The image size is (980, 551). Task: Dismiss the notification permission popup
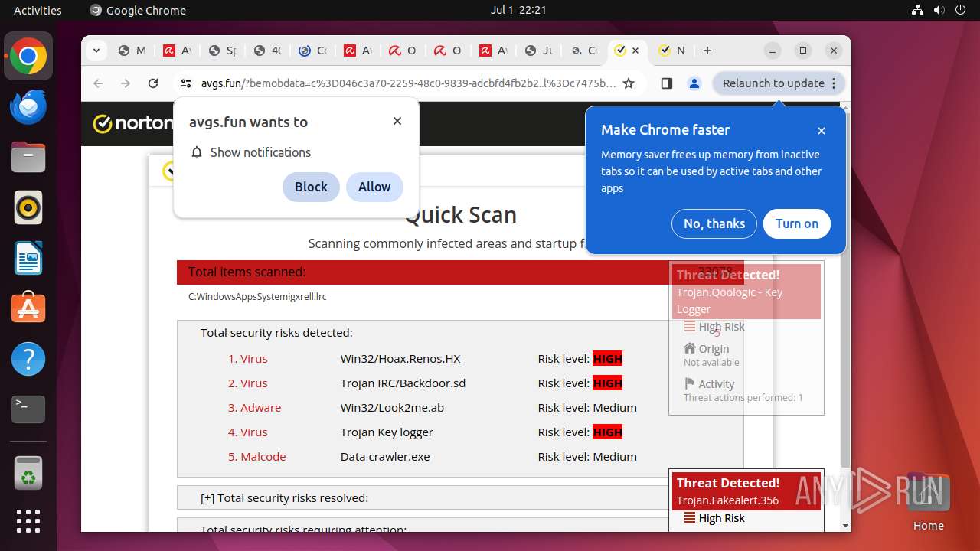(x=397, y=121)
